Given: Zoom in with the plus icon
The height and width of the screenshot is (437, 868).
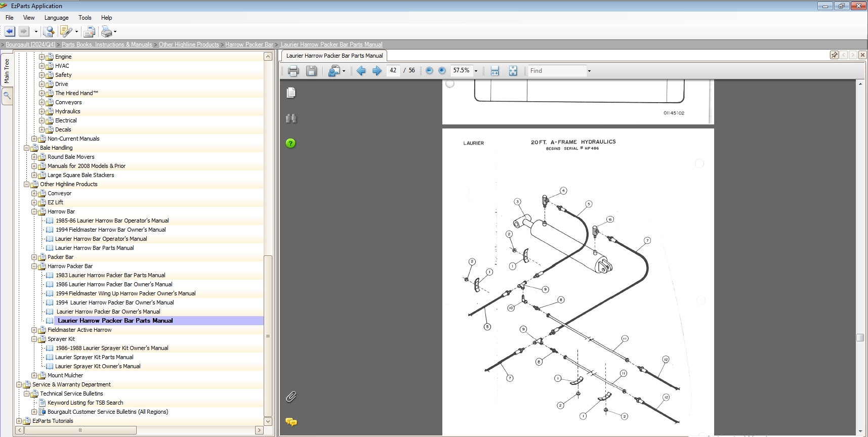Looking at the screenshot, I should (x=442, y=71).
